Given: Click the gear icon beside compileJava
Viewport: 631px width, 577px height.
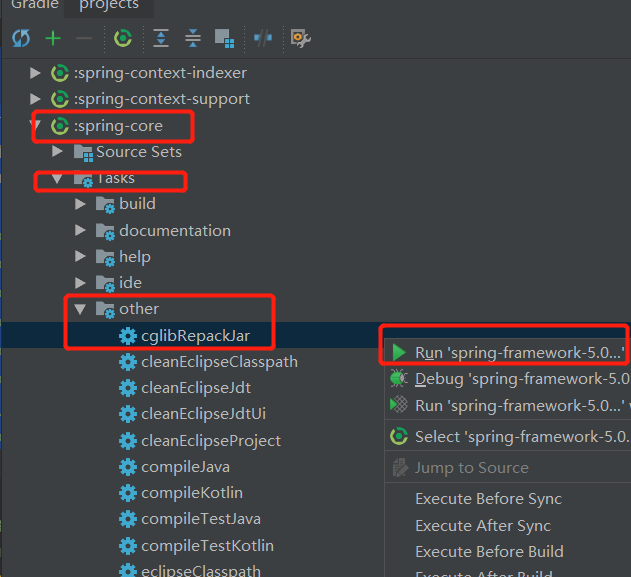Looking at the screenshot, I should coord(128,467).
